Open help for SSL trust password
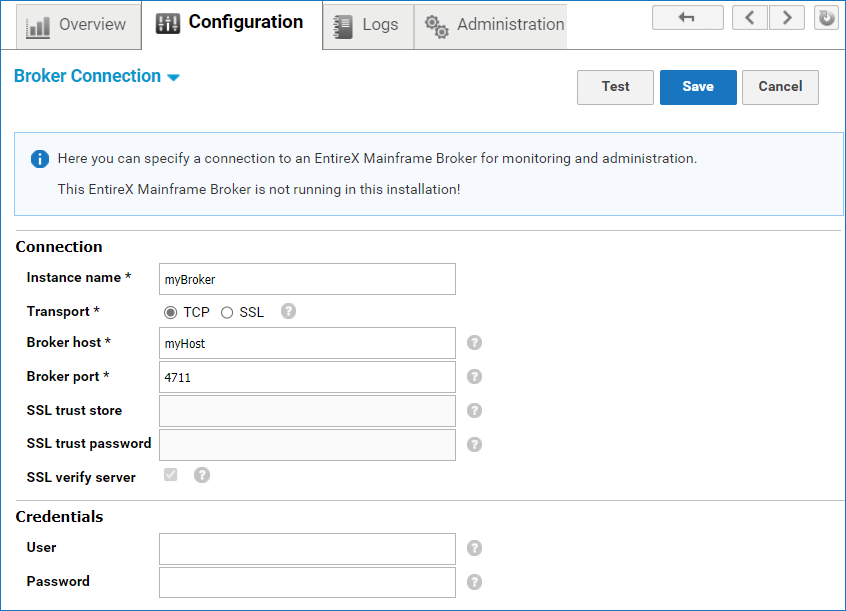Image resolution: width=846 pixels, height=611 pixels. pos(474,445)
